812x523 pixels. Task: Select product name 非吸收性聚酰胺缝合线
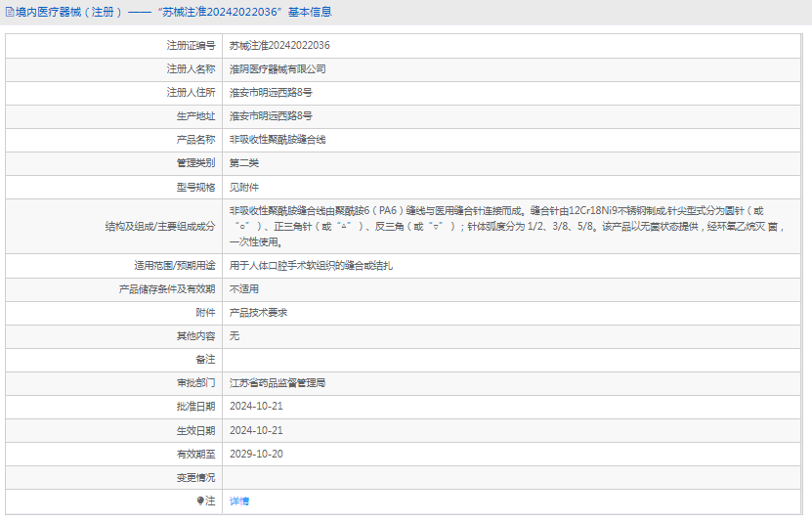click(278, 140)
